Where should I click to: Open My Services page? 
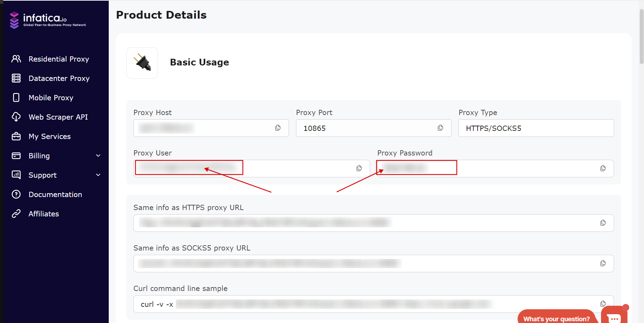pyautogui.click(x=50, y=136)
